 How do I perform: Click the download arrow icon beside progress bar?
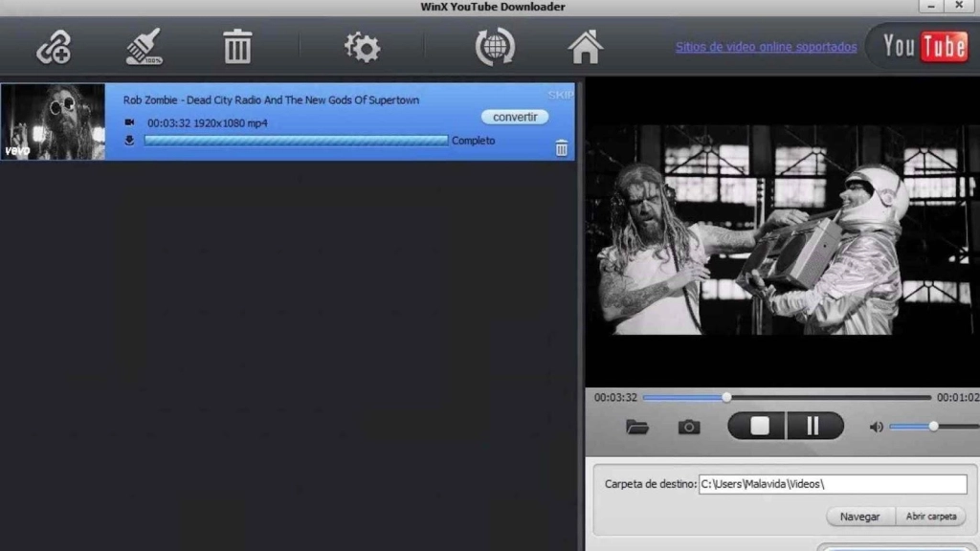tap(129, 141)
